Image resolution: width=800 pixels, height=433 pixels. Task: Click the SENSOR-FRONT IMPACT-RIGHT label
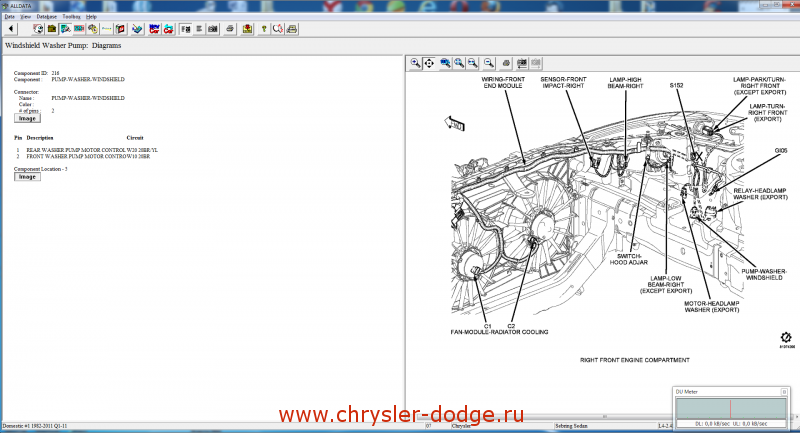coord(563,83)
